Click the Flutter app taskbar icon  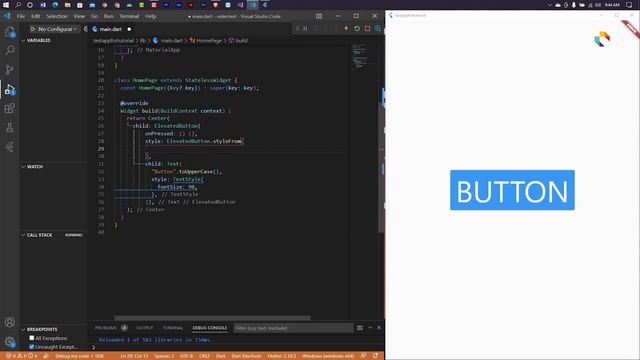pos(265,5)
